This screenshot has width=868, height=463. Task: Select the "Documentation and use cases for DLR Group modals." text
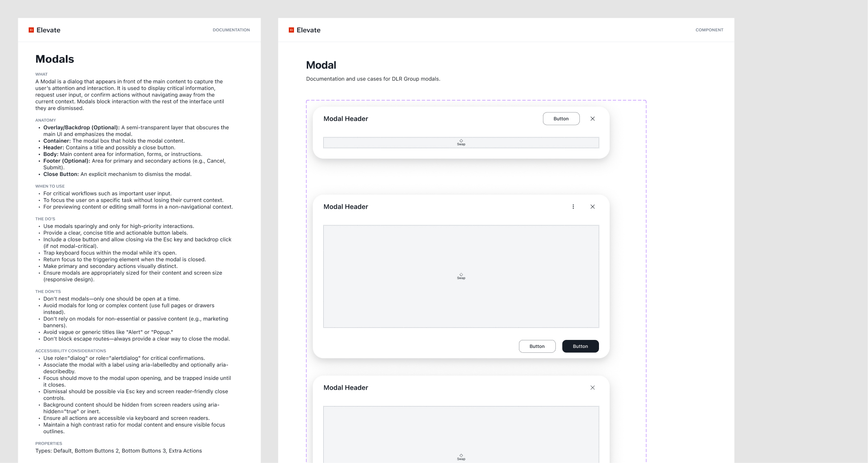[373, 79]
